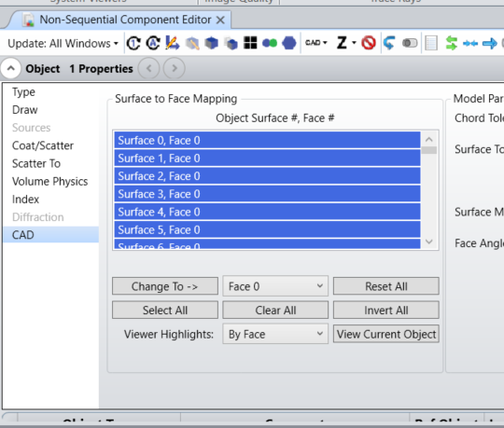Select Surface 5, Face 0 row
The width and height of the screenshot is (504, 428).
pyautogui.click(x=267, y=230)
